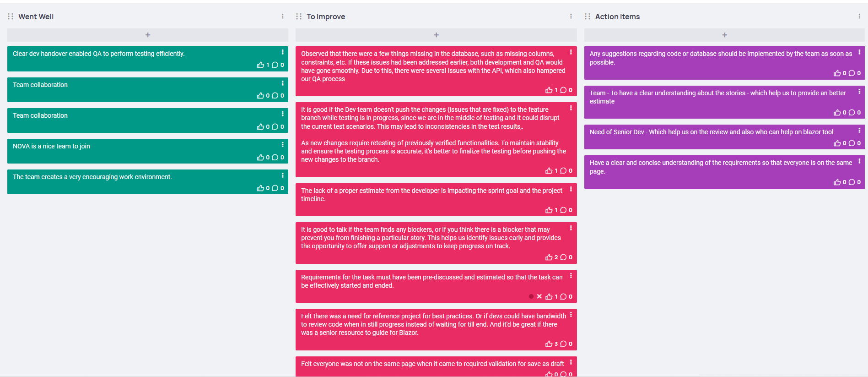Click thumbs-up on 'talk if the team finds any blockers' card
This screenshot has width=868, height=377.
click(549, 257)
